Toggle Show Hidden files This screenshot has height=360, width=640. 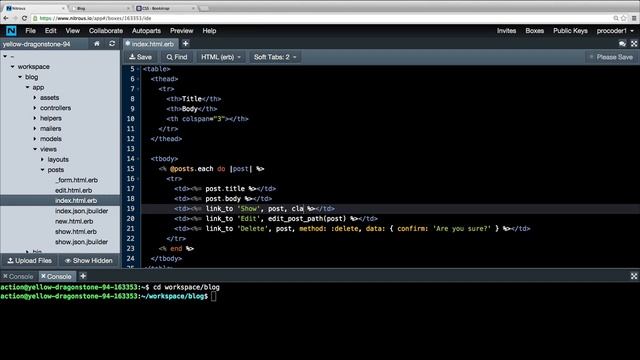[89, 260]
